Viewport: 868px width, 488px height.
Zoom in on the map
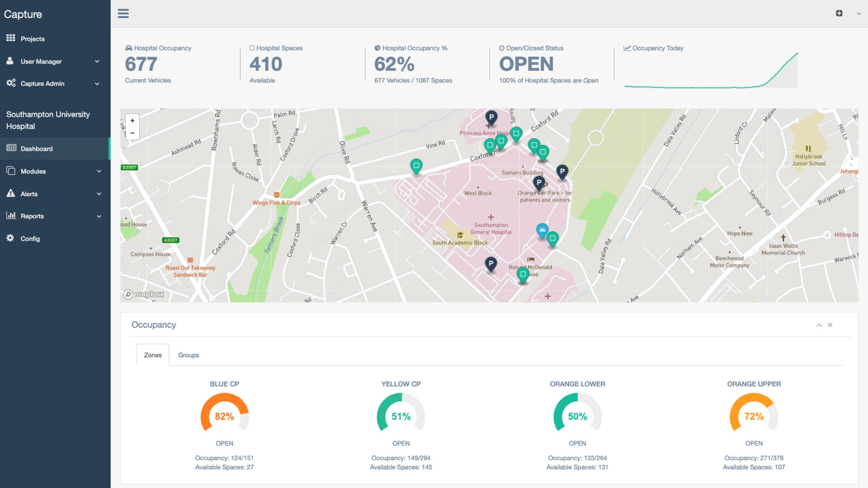[x=132, y=120]
